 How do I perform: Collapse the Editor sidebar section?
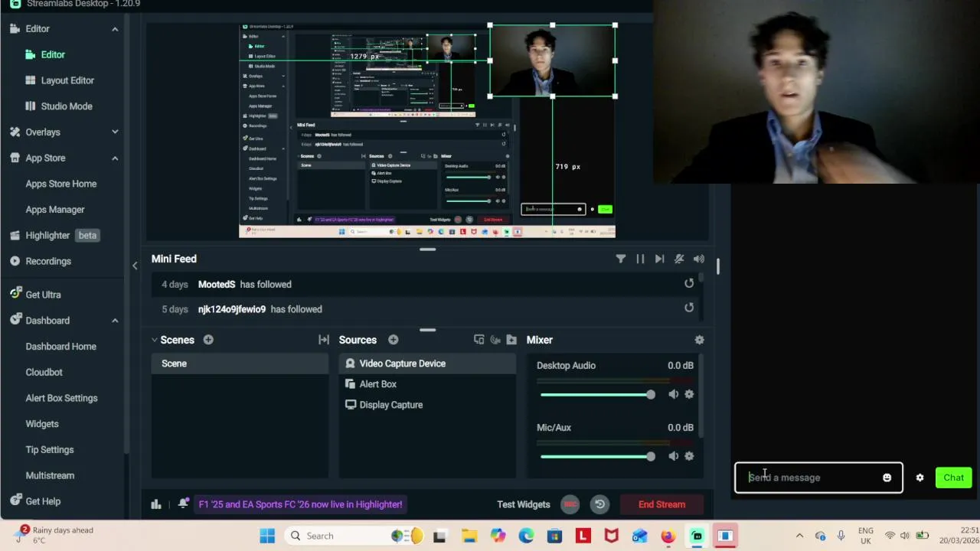tap(115, 29)
